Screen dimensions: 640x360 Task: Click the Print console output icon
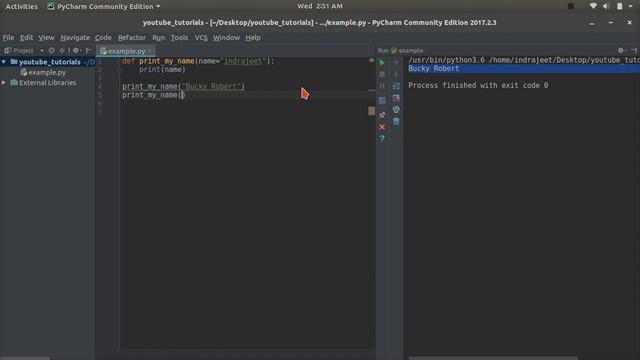click(396, 110)
